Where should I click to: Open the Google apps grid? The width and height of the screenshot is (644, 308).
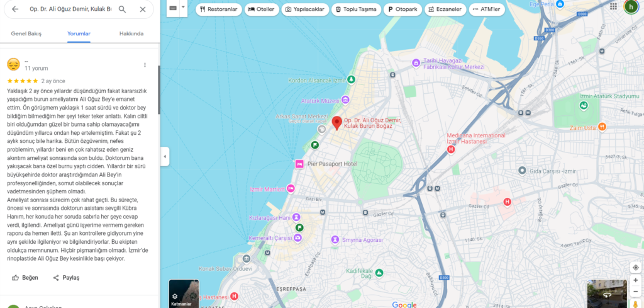coord(613,6)
